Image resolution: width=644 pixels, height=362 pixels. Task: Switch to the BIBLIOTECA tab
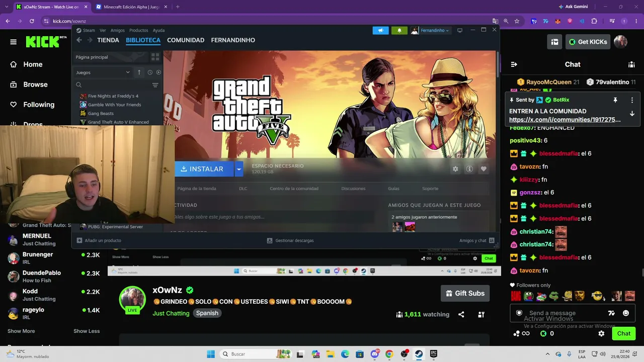143,40
